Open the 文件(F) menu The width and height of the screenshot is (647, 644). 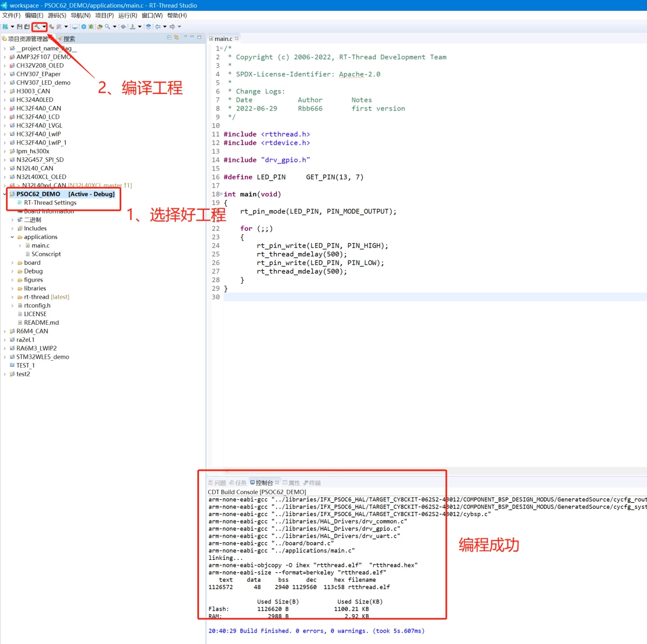11,15
